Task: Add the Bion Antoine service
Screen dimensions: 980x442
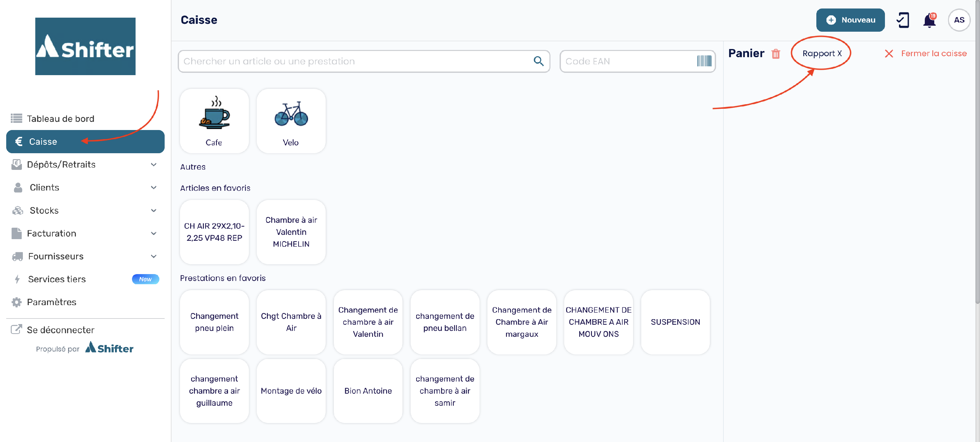Action: click(x=368, y=391)
